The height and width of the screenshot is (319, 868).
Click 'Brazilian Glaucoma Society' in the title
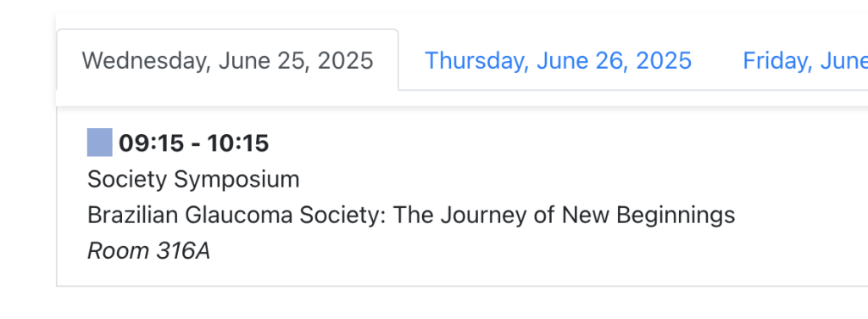236,215
